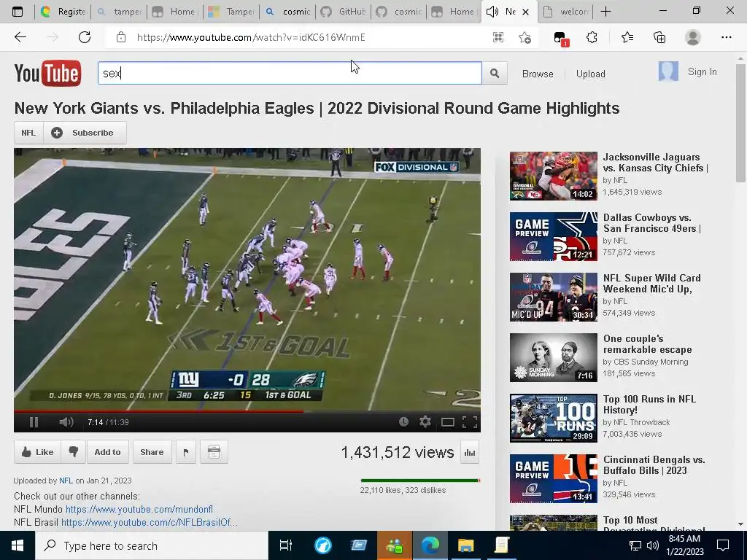
Task: Open Edge settings and more menu
Action: (726, 37)
